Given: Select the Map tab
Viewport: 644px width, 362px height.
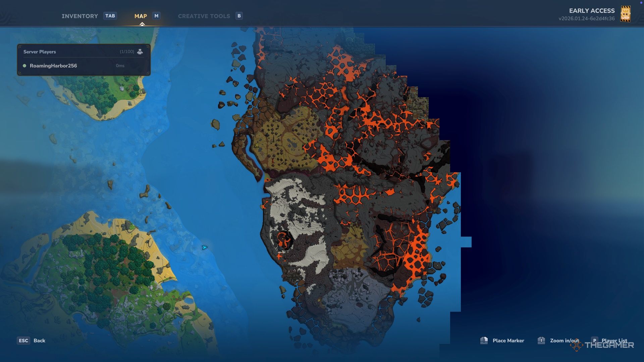Looking at the screenshot, I should click(141, 16).
